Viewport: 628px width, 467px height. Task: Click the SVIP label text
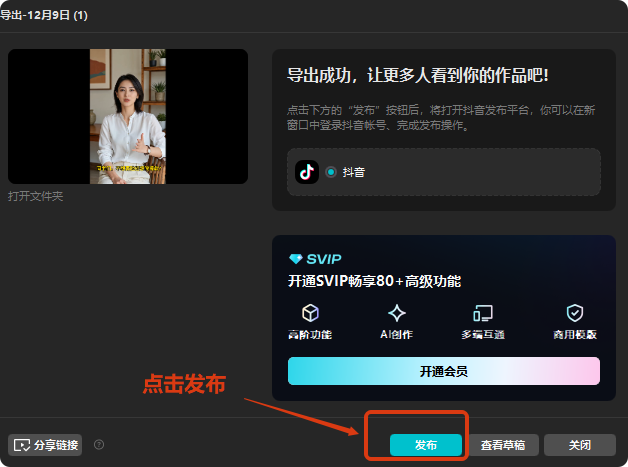tap(324, 259)
